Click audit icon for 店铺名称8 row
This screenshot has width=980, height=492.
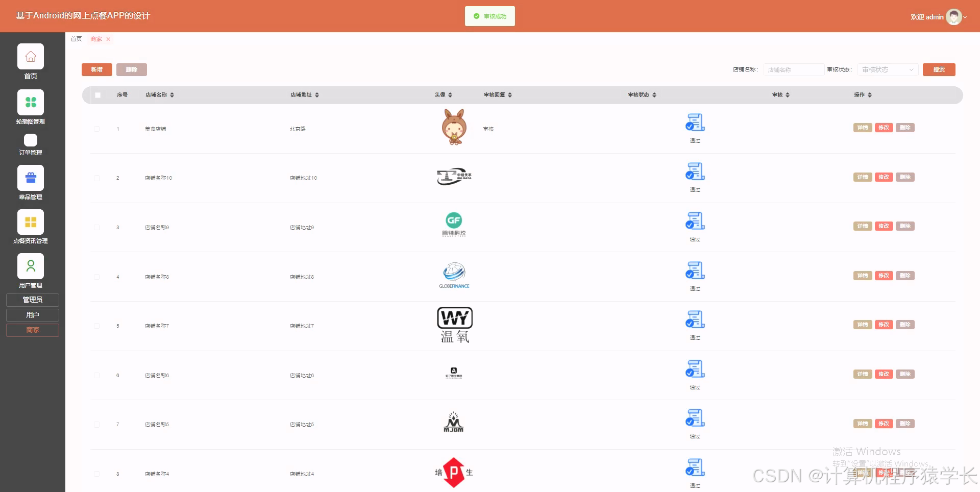695,270
